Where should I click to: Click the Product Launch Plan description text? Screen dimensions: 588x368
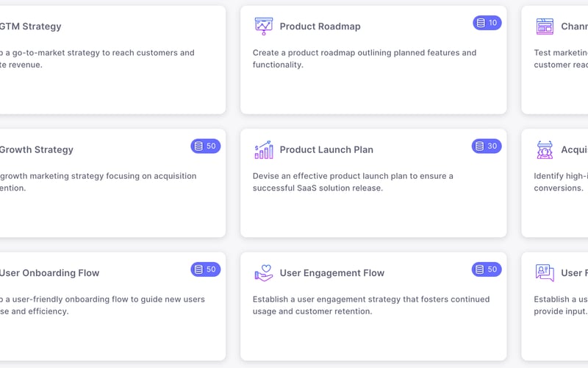353,182
